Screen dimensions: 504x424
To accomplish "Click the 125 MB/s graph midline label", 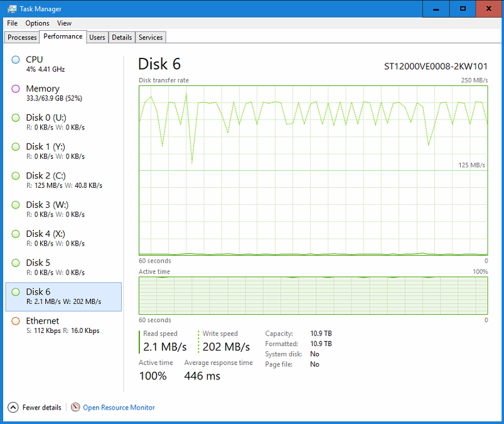I will 471,165.
